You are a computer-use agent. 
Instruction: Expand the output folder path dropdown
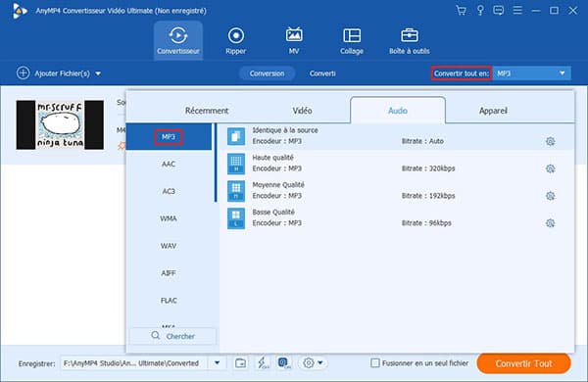coord(218,362)
